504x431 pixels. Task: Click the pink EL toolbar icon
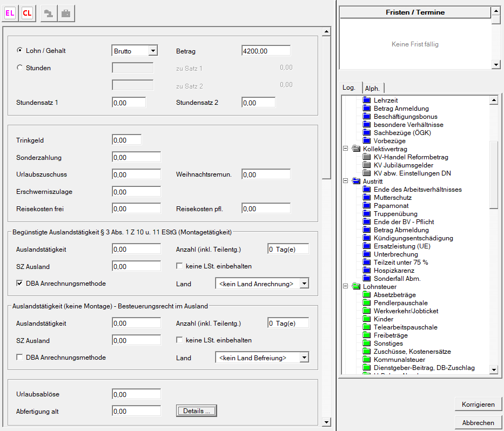pyautogui.click(x=10, y=14)
